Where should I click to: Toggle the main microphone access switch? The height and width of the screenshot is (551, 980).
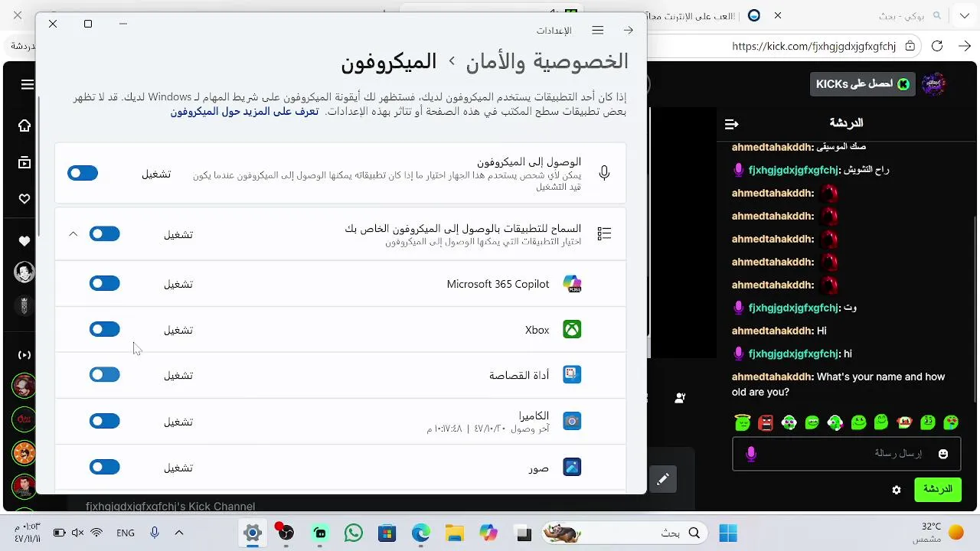83,173
